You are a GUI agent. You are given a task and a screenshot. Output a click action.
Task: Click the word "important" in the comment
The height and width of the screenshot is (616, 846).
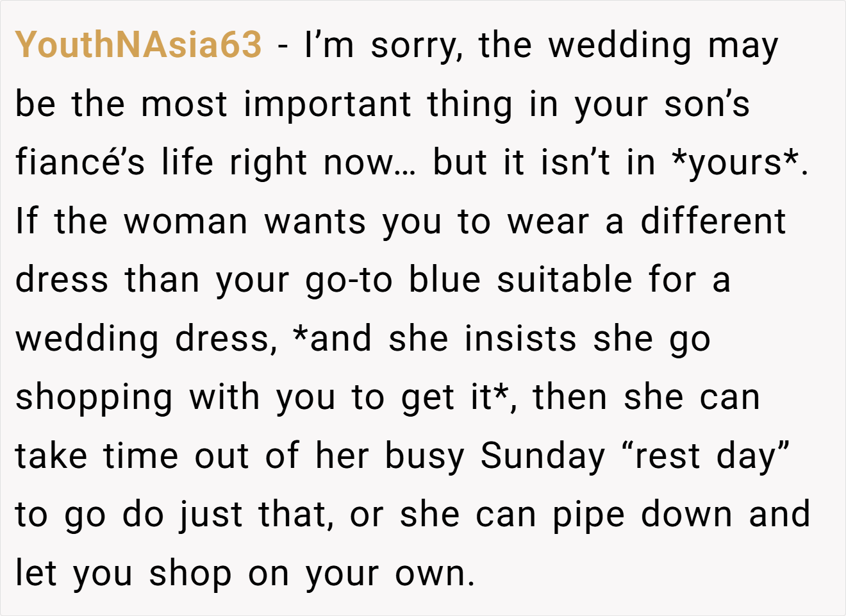point(327,105)
